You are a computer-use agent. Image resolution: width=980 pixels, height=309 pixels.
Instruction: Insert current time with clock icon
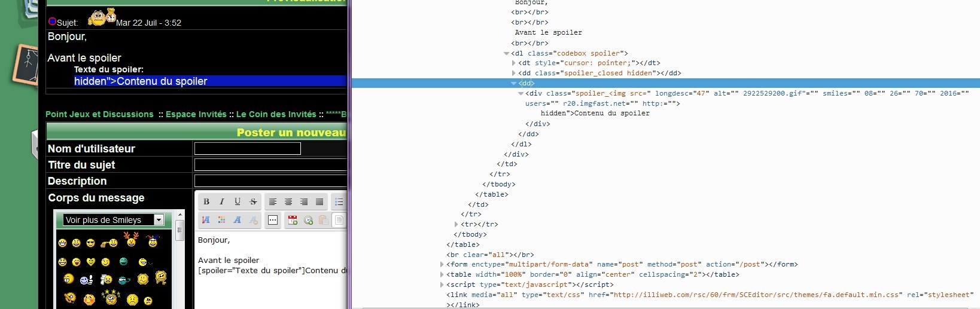[308, 220]
